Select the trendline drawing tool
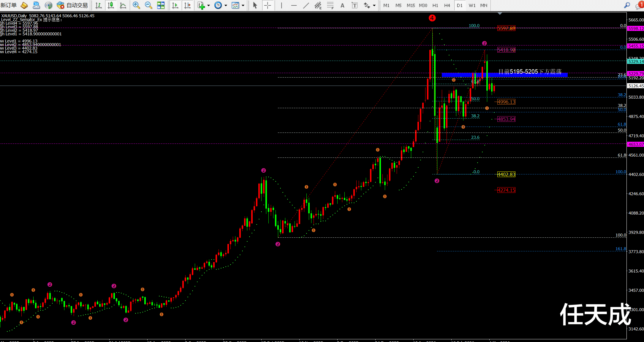Image resolution: width=644 pixels, height=342 pixels. click(306, 5)
